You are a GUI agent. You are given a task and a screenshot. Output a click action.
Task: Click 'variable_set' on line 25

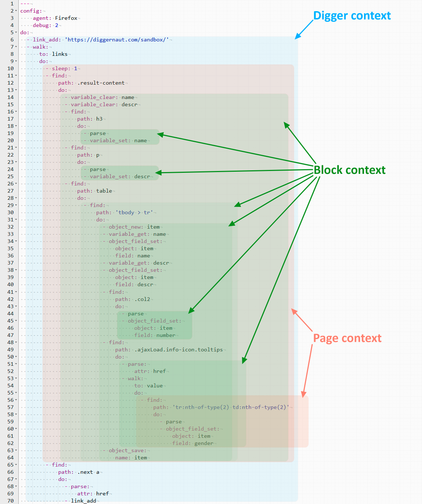109,176
